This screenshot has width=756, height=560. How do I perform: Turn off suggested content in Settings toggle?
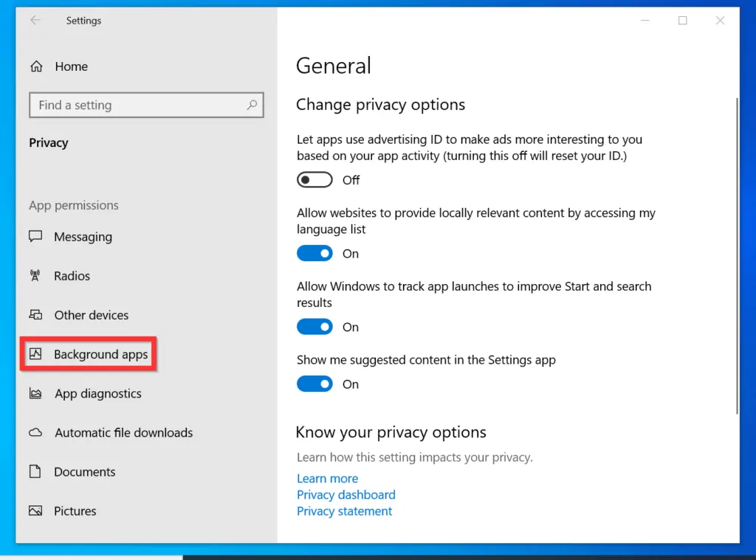tap(315, 384)
